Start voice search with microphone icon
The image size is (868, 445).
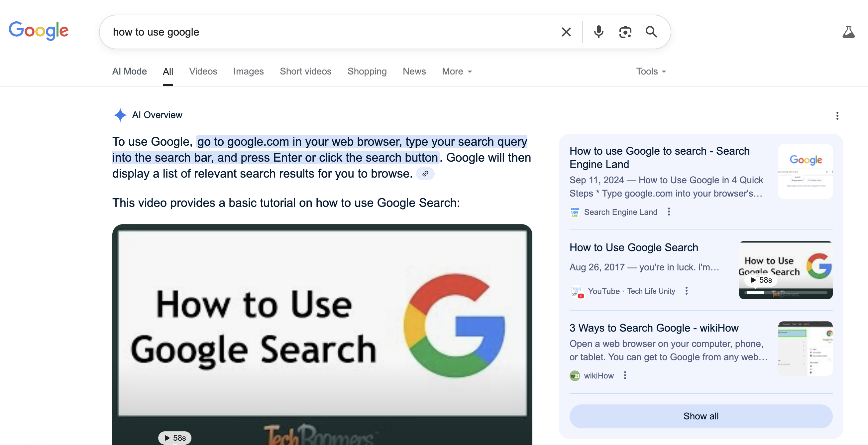(x=598, y=32)
